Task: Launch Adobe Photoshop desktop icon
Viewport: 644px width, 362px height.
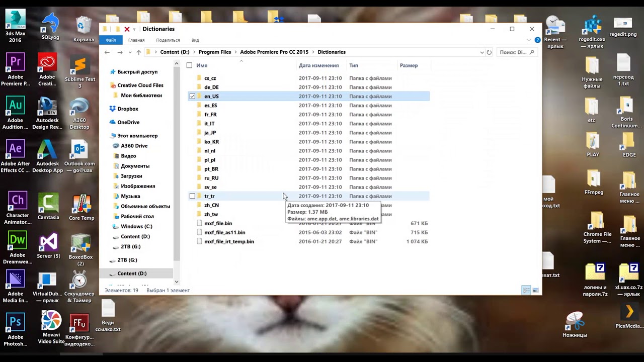Action: pos(15,330)
